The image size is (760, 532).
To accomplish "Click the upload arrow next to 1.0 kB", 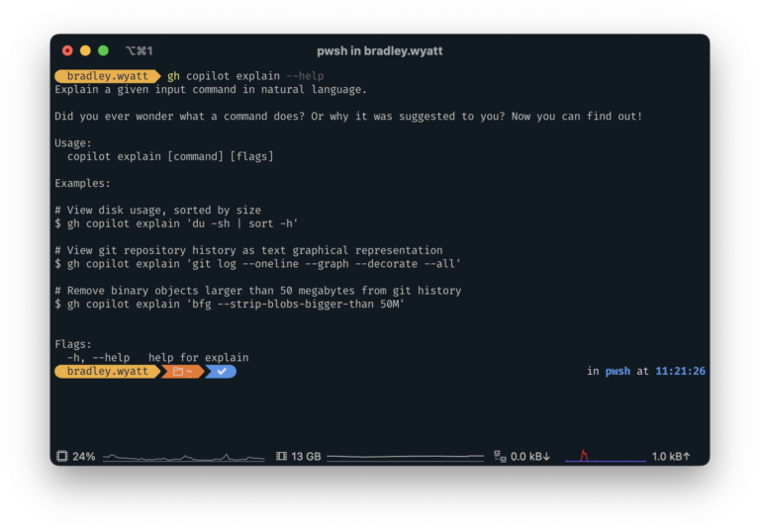I will click(x=687, y=457).
